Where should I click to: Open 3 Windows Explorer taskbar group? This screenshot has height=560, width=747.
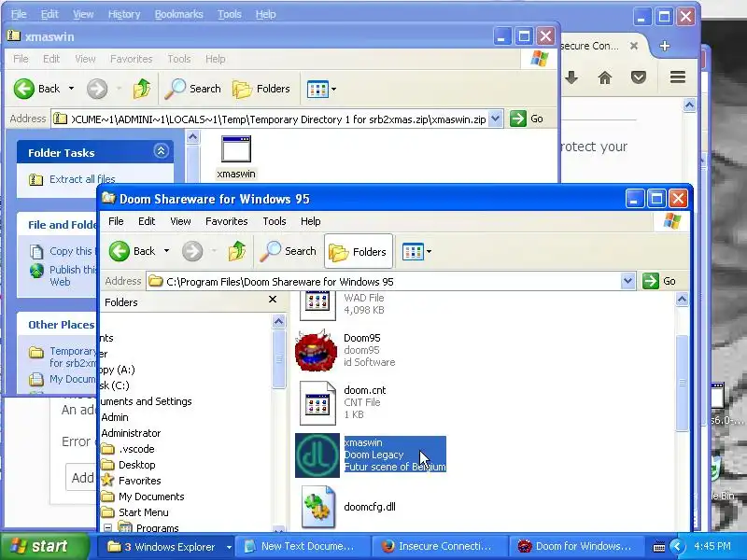click(x=165, y=546)
